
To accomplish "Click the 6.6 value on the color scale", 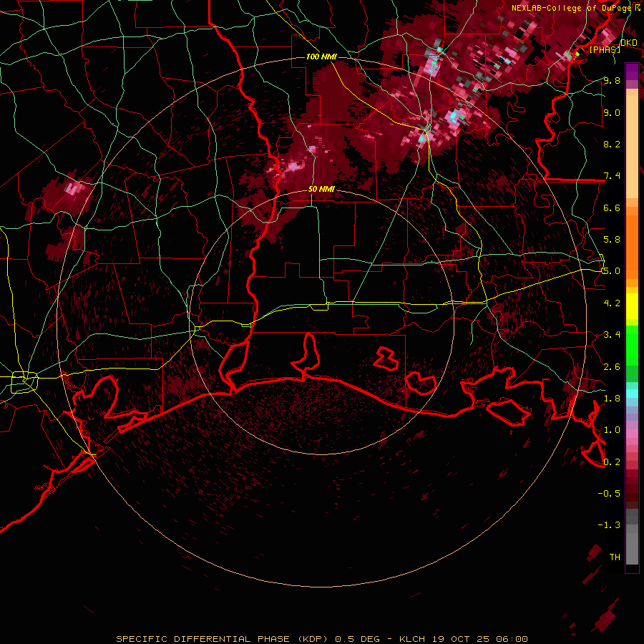I will coord(612,208).
